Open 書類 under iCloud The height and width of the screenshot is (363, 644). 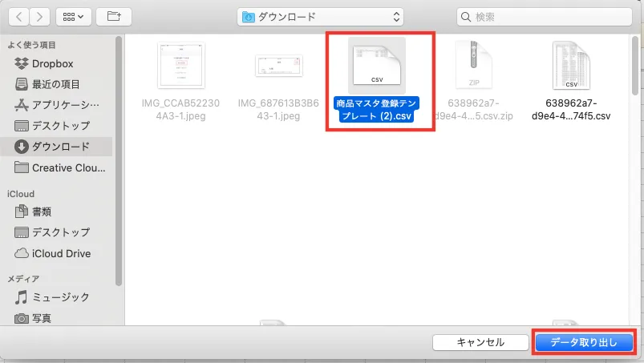click(56, 212)
